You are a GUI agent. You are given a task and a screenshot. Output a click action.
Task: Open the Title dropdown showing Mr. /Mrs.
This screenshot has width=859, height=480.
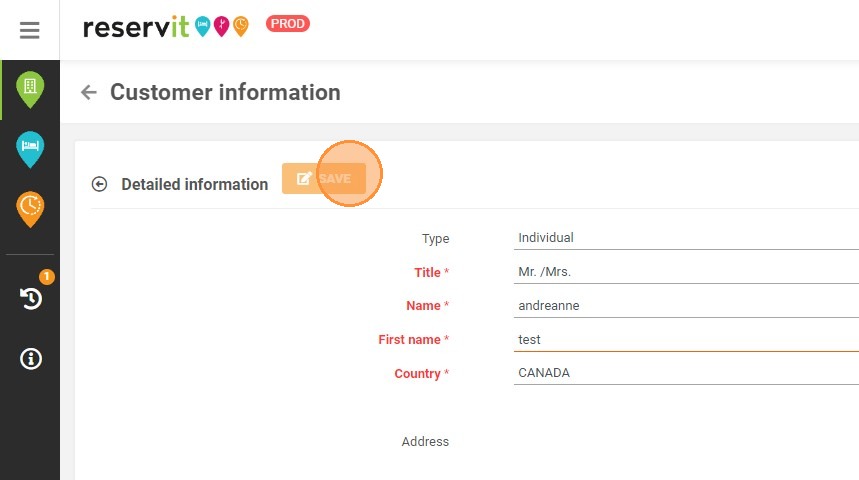686,272
